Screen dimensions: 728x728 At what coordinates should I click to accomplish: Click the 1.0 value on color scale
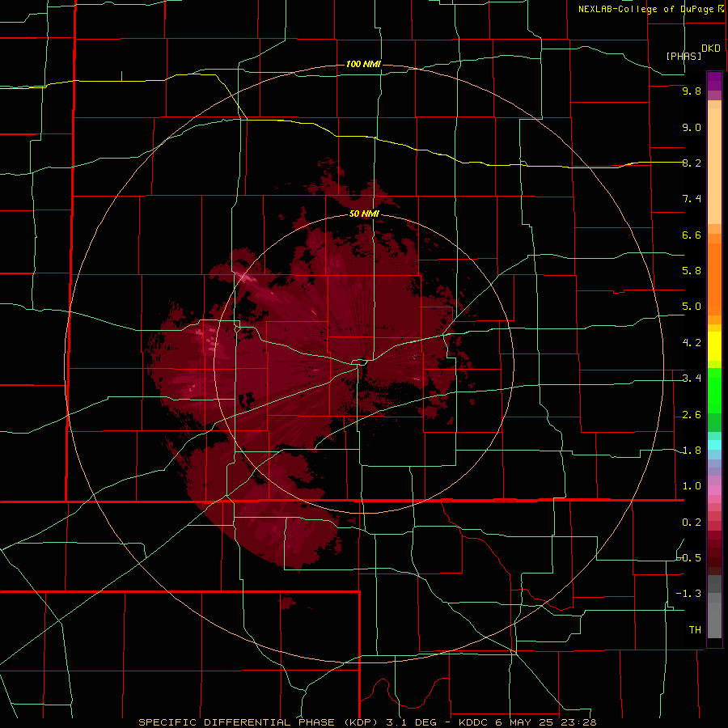(692, 486)
